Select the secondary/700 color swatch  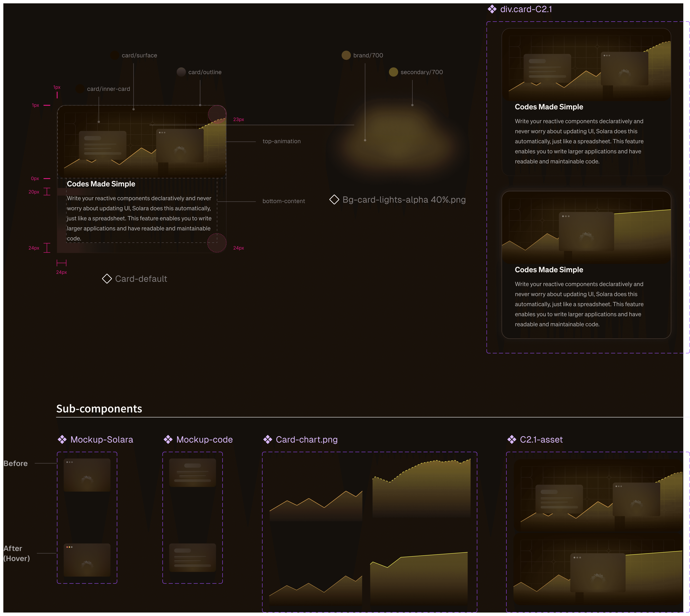pos(393,72)
